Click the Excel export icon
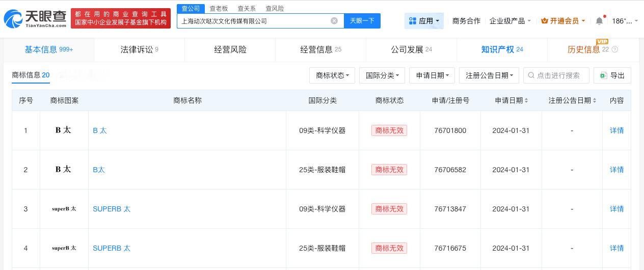 [603, 75]
